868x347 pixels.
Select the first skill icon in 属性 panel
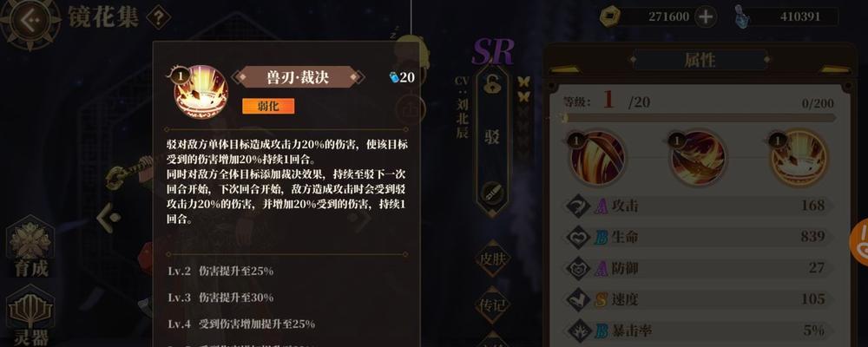coord(597,157)
